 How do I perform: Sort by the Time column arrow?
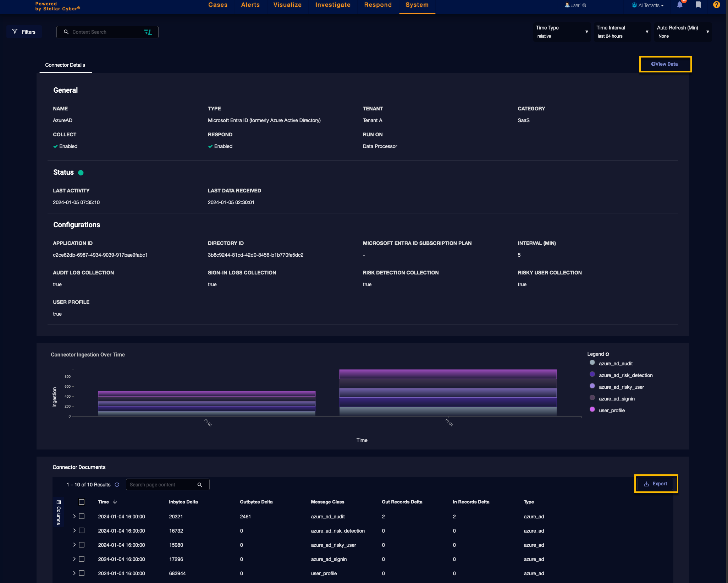pyautogui.click(x=115, y=502)
